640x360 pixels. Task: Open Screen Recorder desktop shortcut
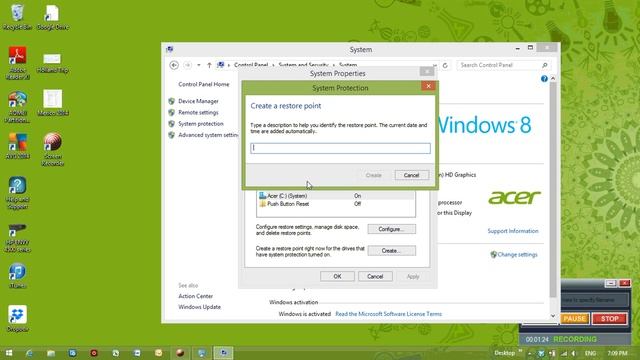[x=53, y=149]
